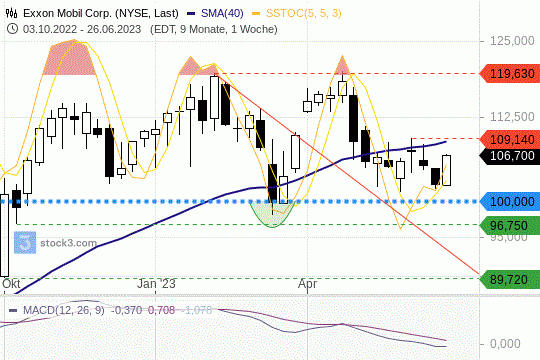
Task: Click the green 96,750 price label
Action: pyautogui.click(x=510, y=226)
